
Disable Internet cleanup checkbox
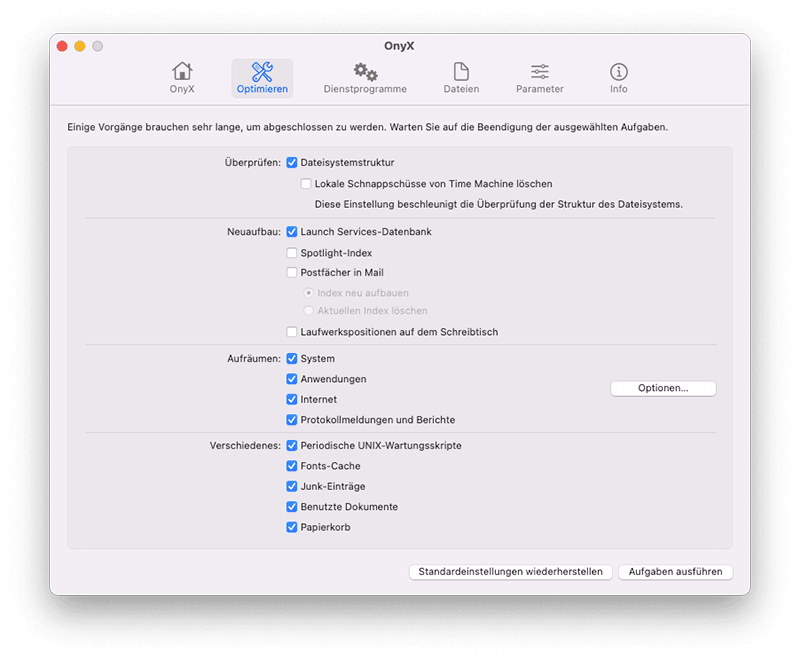292,399
